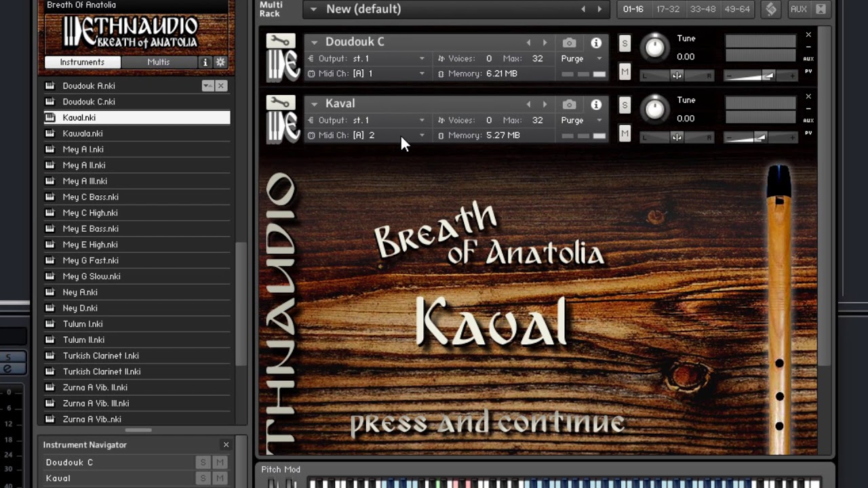
Task: Expand Doudouk C instrument name dropdown
Action: click(x=314, y=43)
